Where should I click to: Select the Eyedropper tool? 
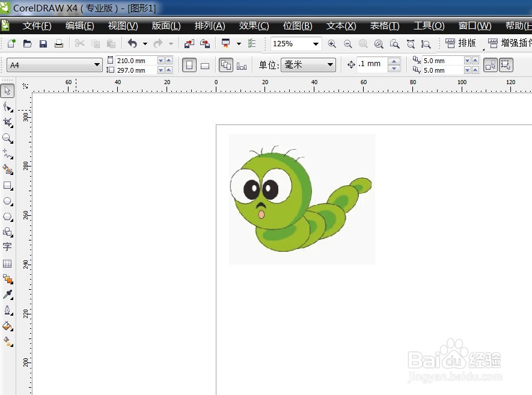pyautogui.click(x=8, y=295)
